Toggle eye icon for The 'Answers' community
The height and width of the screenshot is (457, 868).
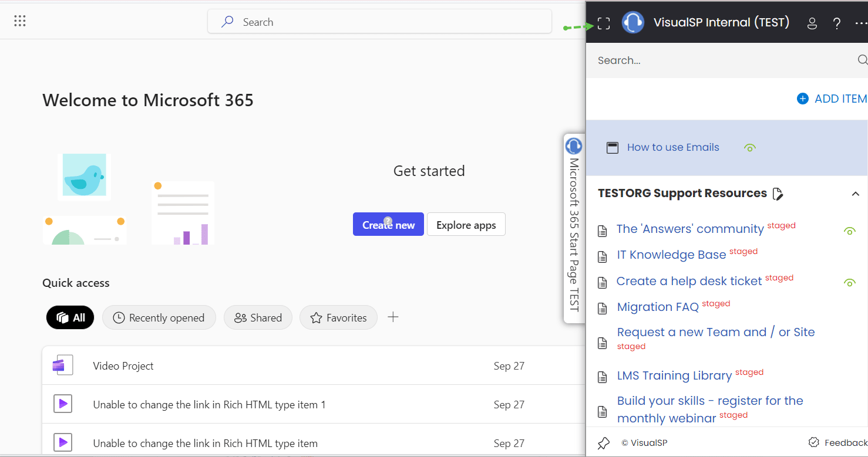click(849, 231)
